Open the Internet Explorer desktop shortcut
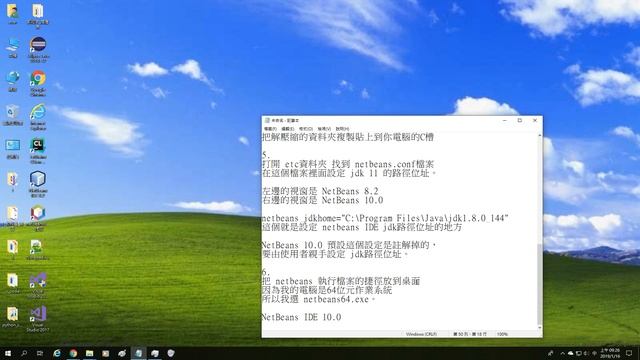 (x=38, y=117)
